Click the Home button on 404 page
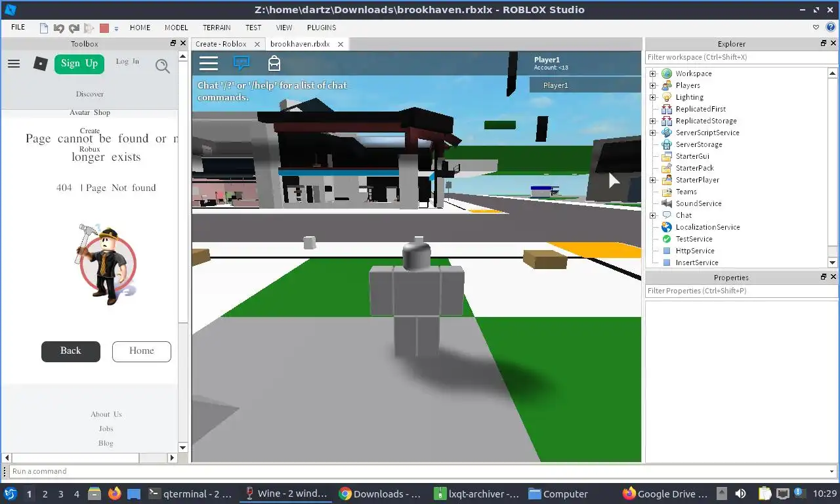The height and width of the screenshot is (504, 840). click(x=142, y=351)
